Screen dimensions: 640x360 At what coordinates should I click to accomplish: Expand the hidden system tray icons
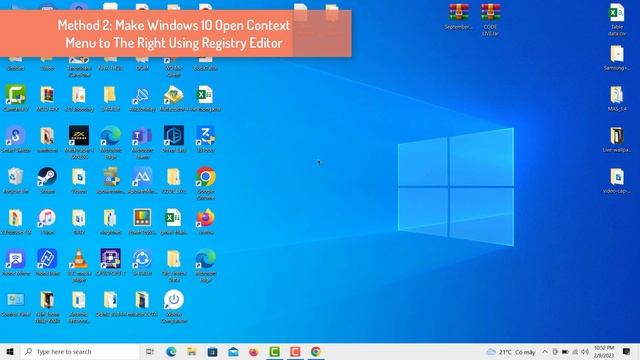(545, 352)
